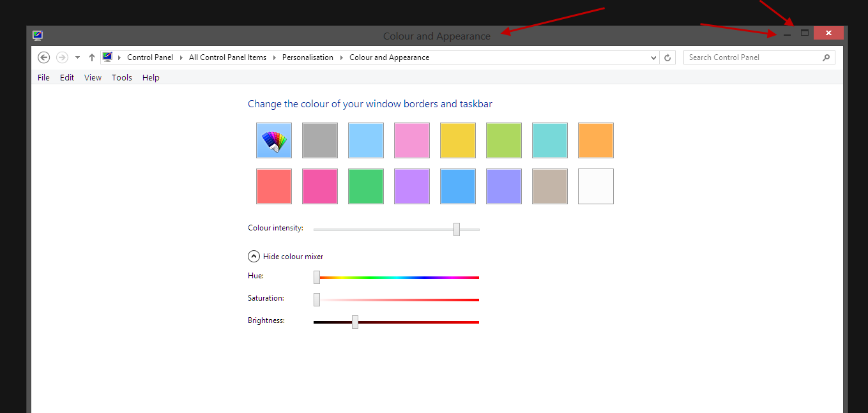
Task: Expand the address bar history dropdown
Action: [653, 57]
